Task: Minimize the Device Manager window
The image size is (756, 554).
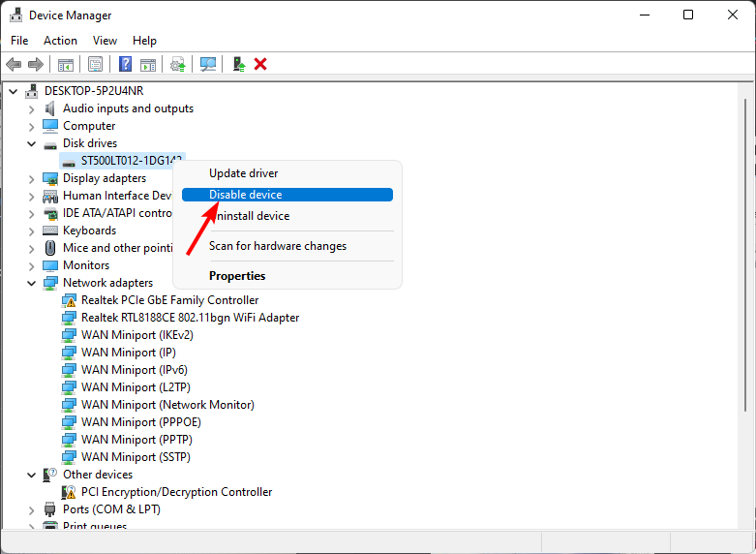Action: 645,15
